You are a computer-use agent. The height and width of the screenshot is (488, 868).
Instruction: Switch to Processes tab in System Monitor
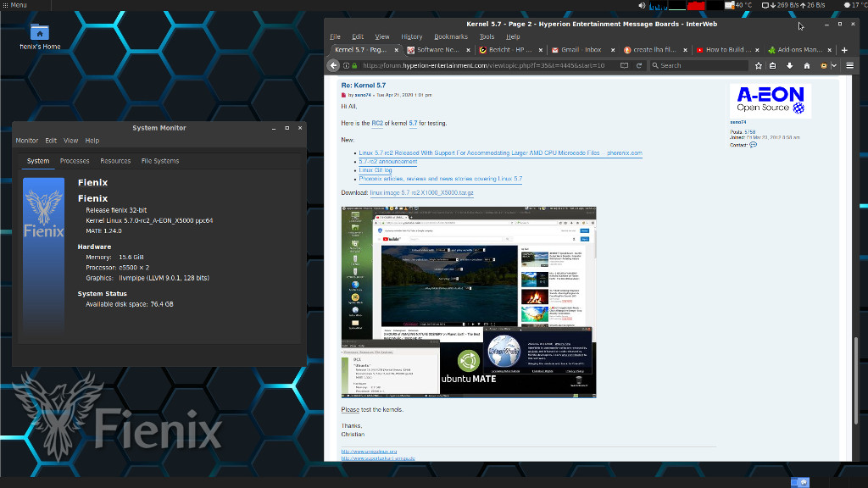coord(75,161)
